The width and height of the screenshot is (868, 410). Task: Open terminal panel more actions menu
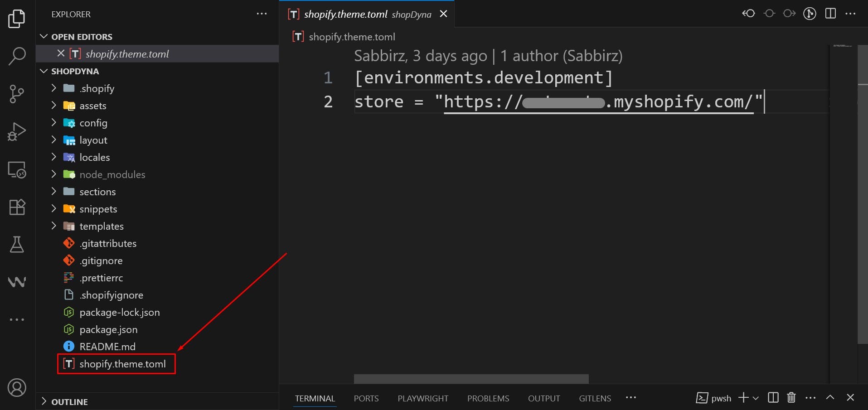tap(810, 398)
